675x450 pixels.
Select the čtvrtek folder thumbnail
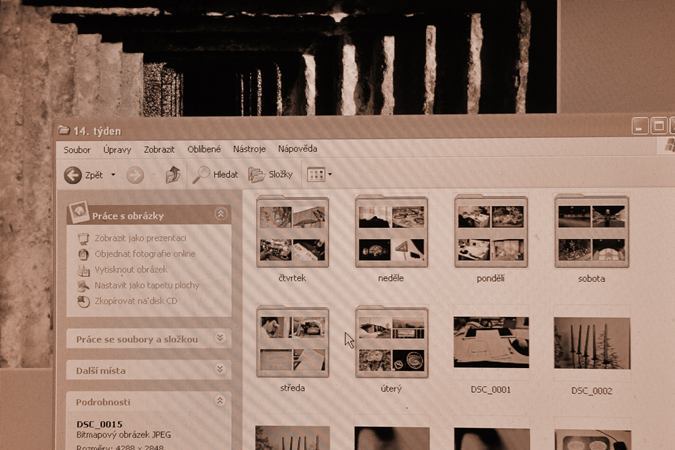click(x=292, y=232)
